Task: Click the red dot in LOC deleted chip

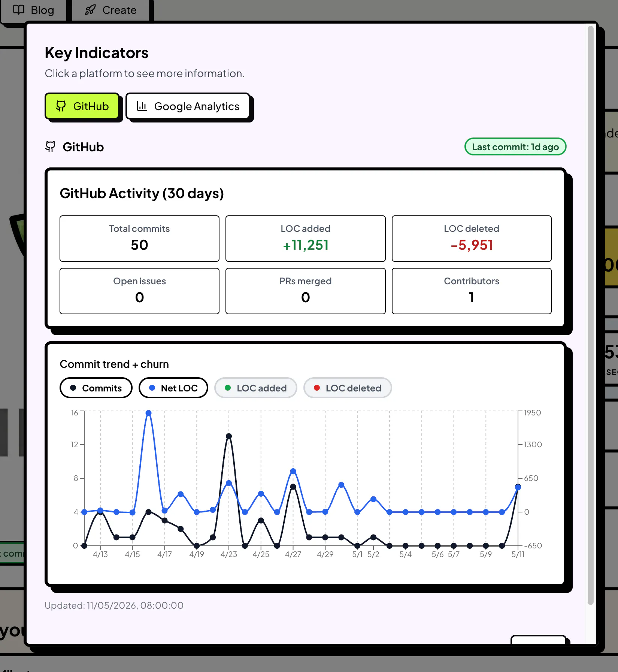Action: (x=317, y=388)
